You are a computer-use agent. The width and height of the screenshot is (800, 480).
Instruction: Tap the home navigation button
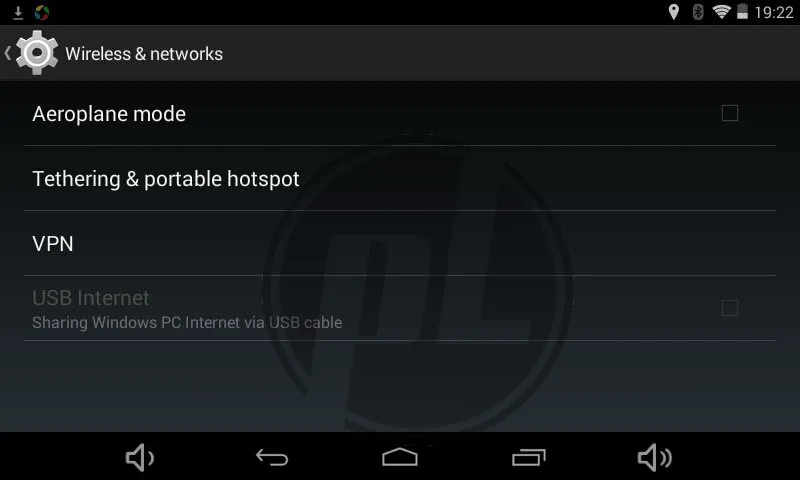point(400,457)
